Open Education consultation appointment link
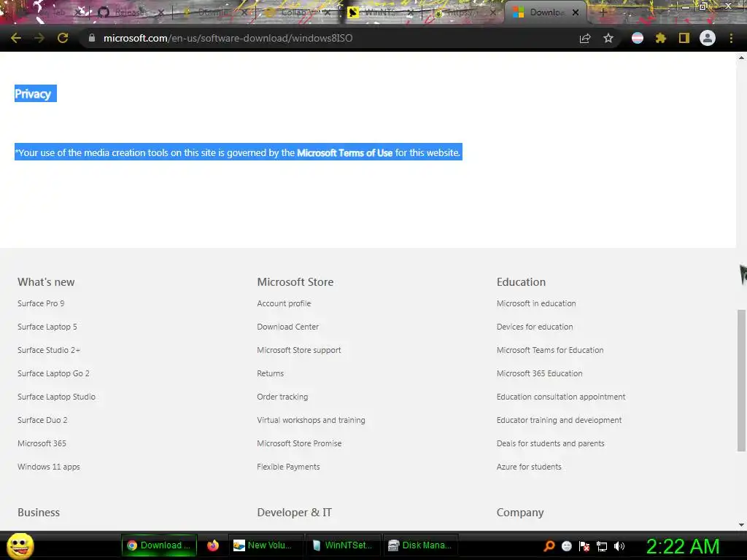Viewport: 747px width, 560px height. point(561,397)
